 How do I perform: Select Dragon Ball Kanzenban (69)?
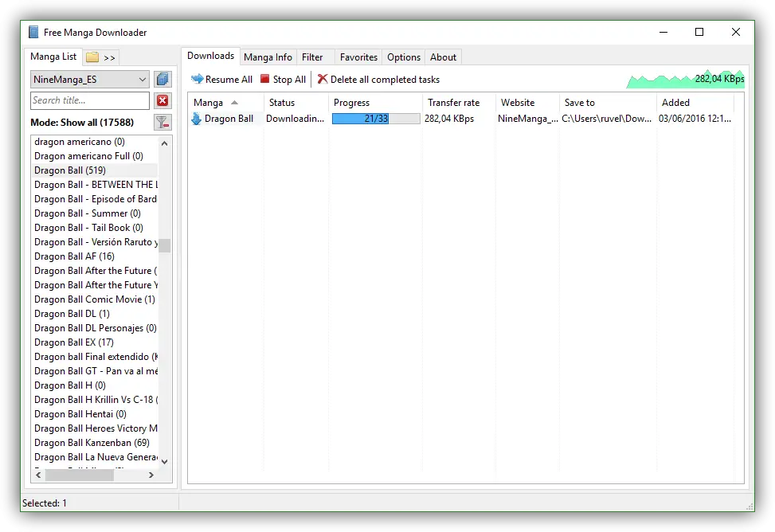tap(92, 443)
